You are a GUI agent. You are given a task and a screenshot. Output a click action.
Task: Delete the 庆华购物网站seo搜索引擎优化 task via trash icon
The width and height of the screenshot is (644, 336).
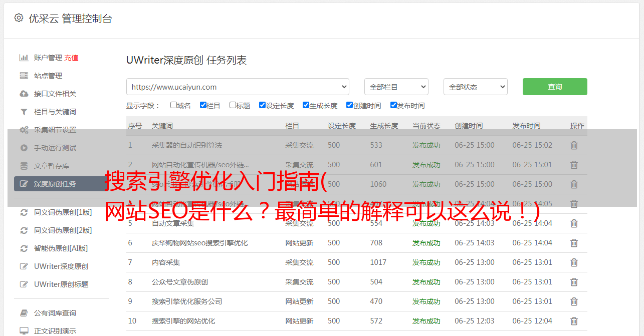coord(574,243)
